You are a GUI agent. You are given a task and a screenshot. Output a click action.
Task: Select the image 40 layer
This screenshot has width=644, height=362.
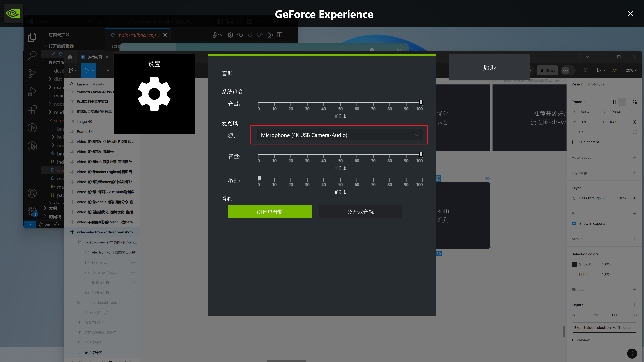click(84, 121)
